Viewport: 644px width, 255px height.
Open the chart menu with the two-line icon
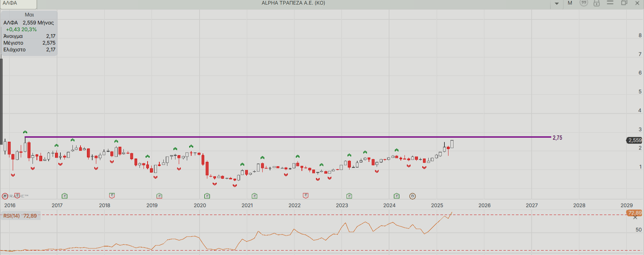pyautogui.click(x=610, y=3)
